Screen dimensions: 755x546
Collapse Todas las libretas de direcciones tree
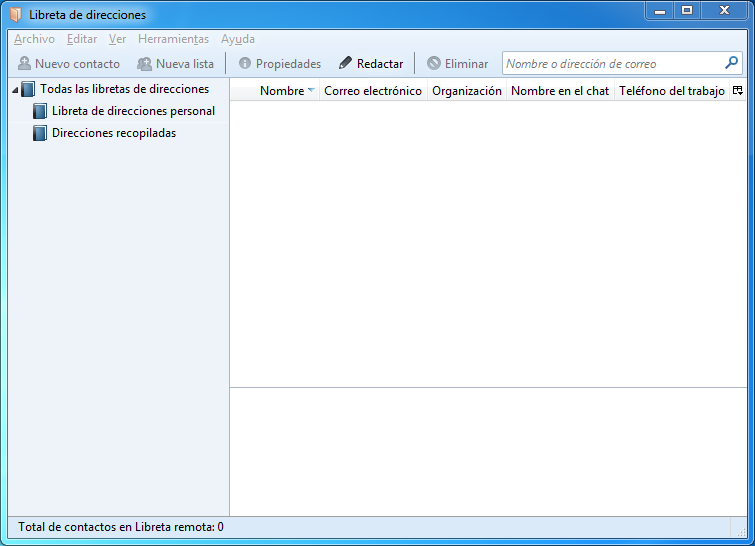15,90
